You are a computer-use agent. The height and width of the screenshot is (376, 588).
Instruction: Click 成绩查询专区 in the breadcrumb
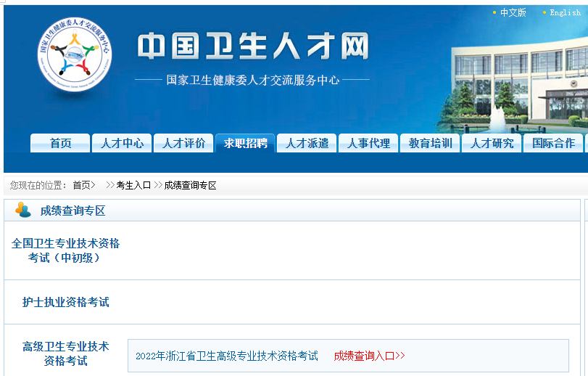click(190, 185)
